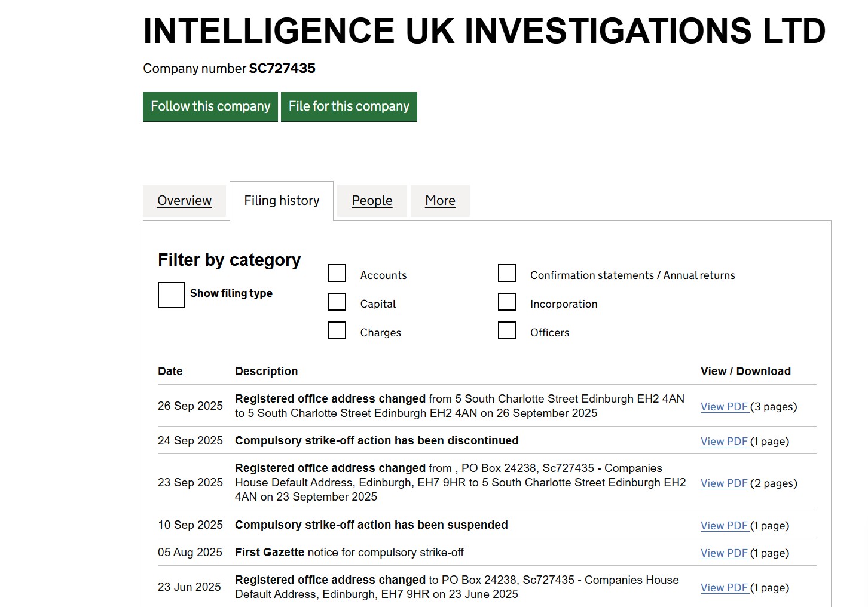Open the People tab
Viewport: 868px width, 607px height.
tap(372, 200)
